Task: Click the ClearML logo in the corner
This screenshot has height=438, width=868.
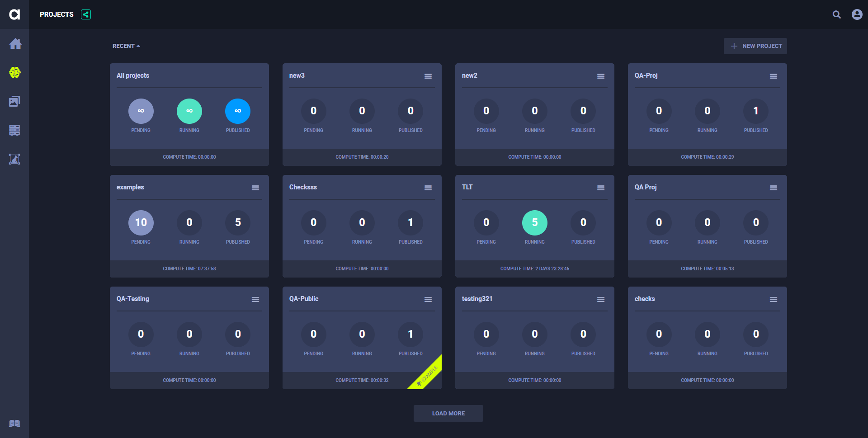Action: (x=14, y=14)
